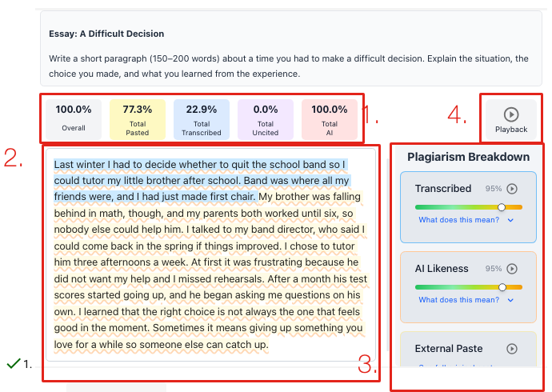The width and height of the screenshot is (552, 392).
Task: Click the 'Transcribed' card title in breakdown
Action: (x=443, y=189)
